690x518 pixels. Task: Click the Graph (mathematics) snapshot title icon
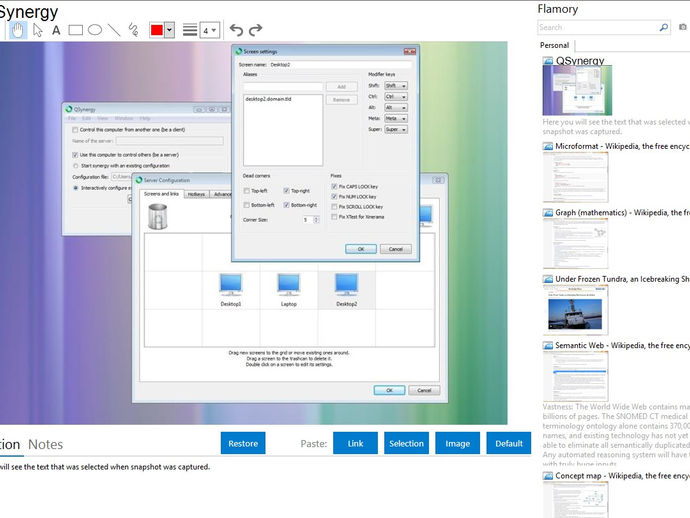pos(548,213)
